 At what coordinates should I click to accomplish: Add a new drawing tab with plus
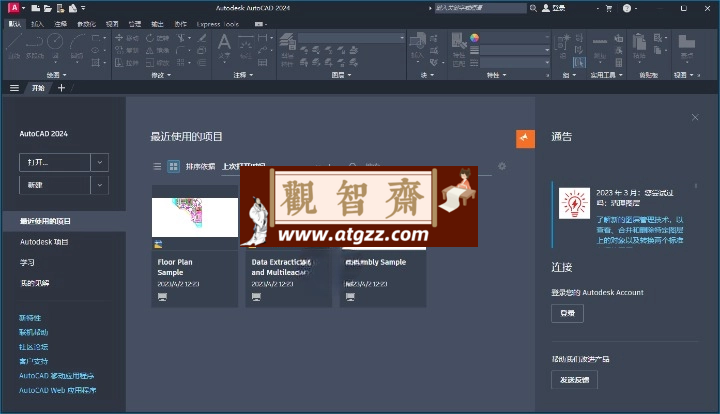click(x=61, y=88)
